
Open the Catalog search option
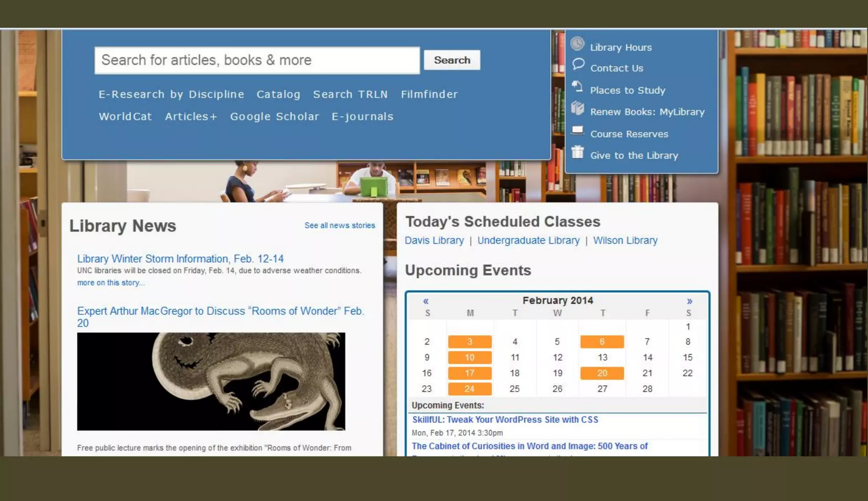click(x=278, y=94)
